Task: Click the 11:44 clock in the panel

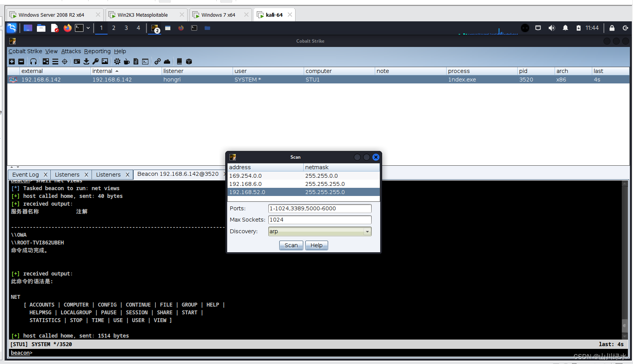Action: pos(592,28)
